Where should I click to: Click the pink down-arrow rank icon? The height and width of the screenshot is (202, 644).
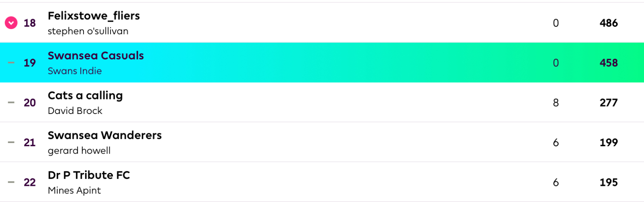pos(11,23)
